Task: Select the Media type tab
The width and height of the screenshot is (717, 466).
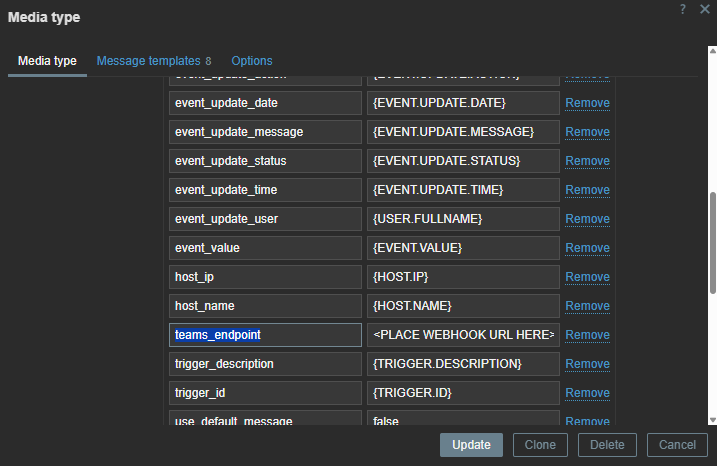Action: click(x=48, y=61)
